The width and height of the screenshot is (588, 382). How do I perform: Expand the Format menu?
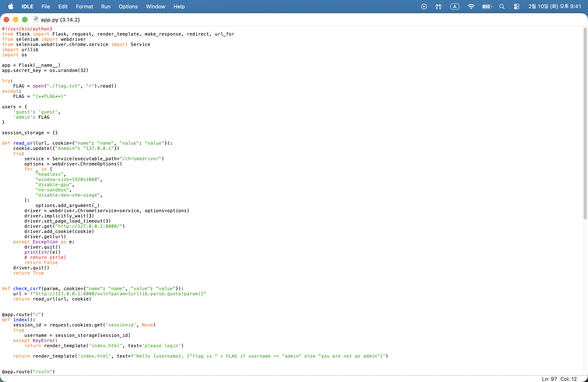tap(84, 7)
